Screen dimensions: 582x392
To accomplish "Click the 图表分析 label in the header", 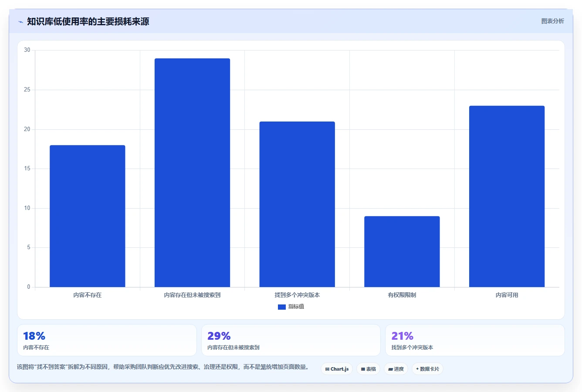I will click(552, 21).
